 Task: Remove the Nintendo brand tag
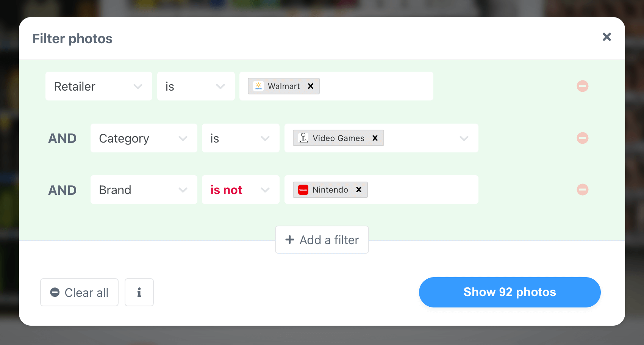359,190
